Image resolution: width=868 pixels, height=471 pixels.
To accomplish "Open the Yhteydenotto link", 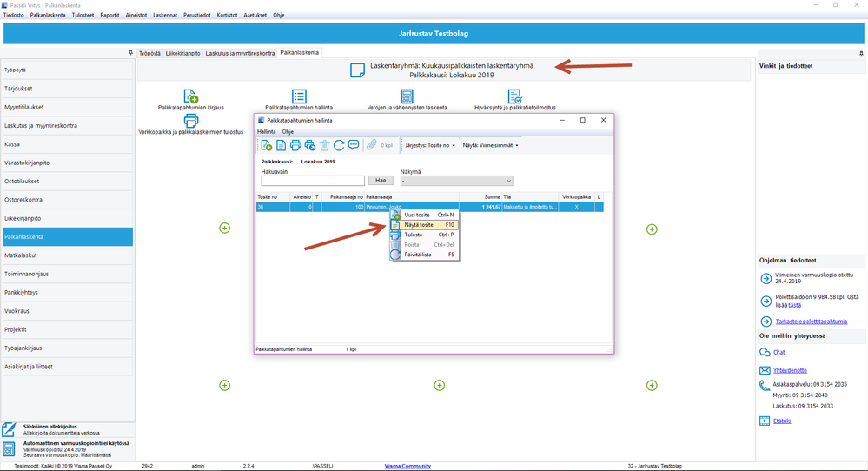I will [790, 370].
